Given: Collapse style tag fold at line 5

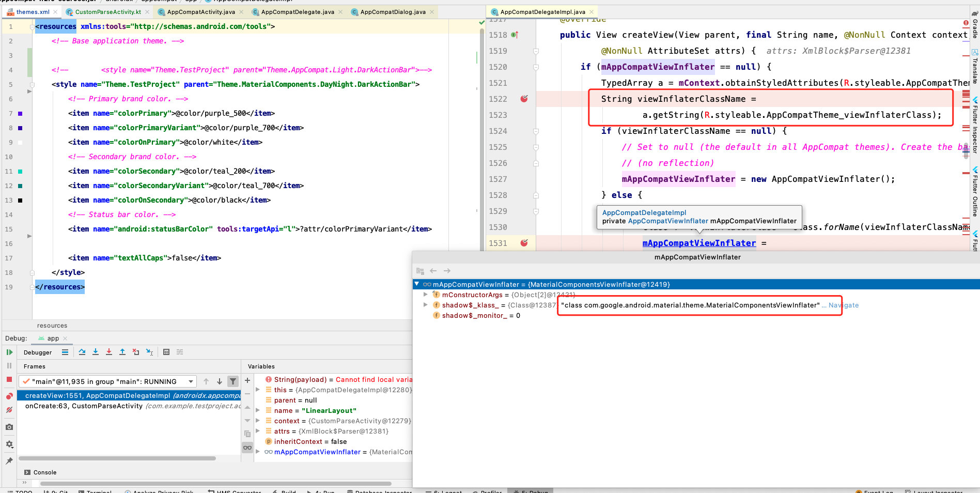Looking at the screenshot, I should click(x=32, y=84).
